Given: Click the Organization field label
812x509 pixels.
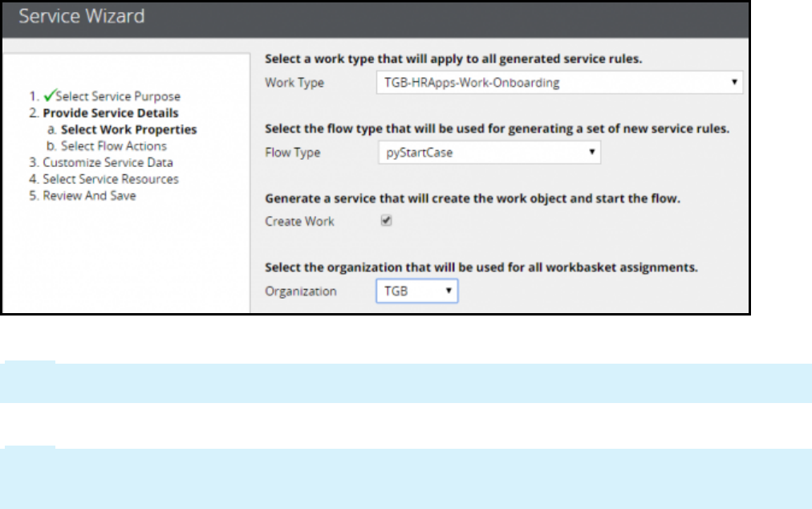Looking at the screenshot, I should point(300,291).
